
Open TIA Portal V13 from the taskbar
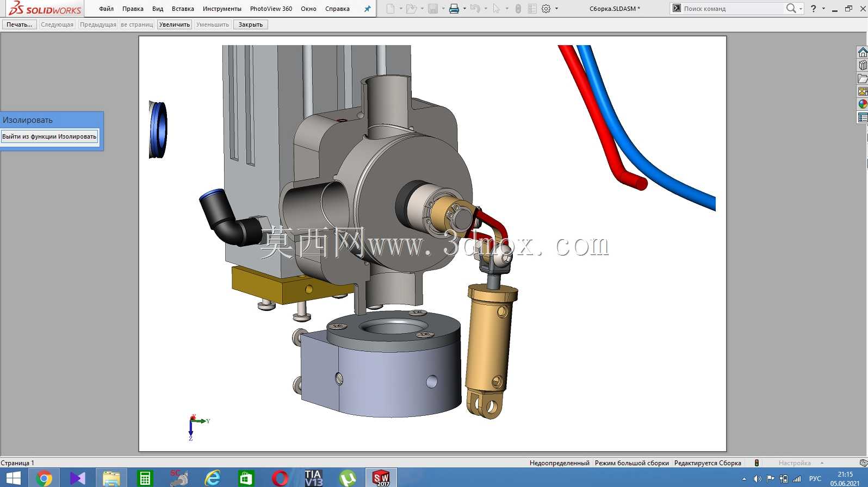(314, 478)
